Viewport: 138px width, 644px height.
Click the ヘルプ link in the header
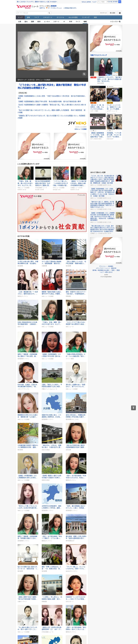pyautogui.click(x=94, y=2)
